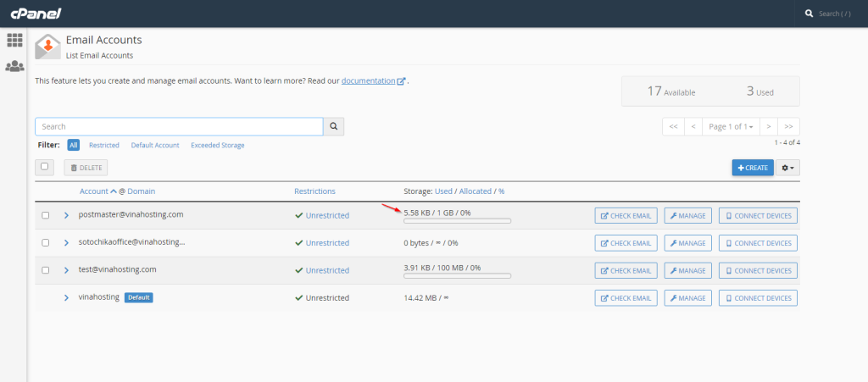
Task: Click the storage bar for test@vinahosting.com
Action: tap(457, 276)
